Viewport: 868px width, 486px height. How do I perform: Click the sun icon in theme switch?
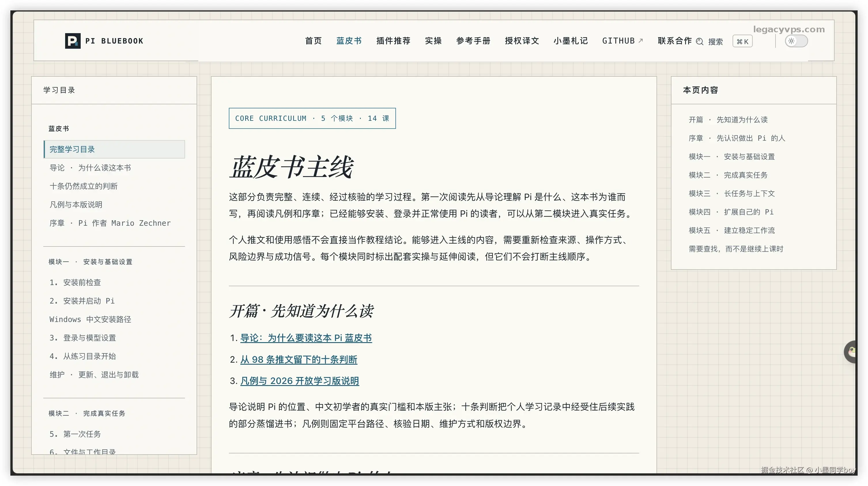791,41
